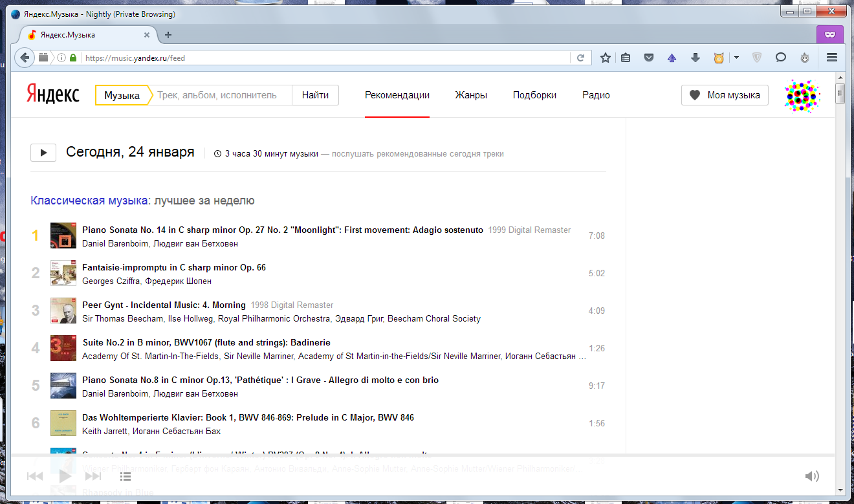Click the orange owl extension icon
The height and width of the screenshot is (504, 854).
(x=719, y=58)
